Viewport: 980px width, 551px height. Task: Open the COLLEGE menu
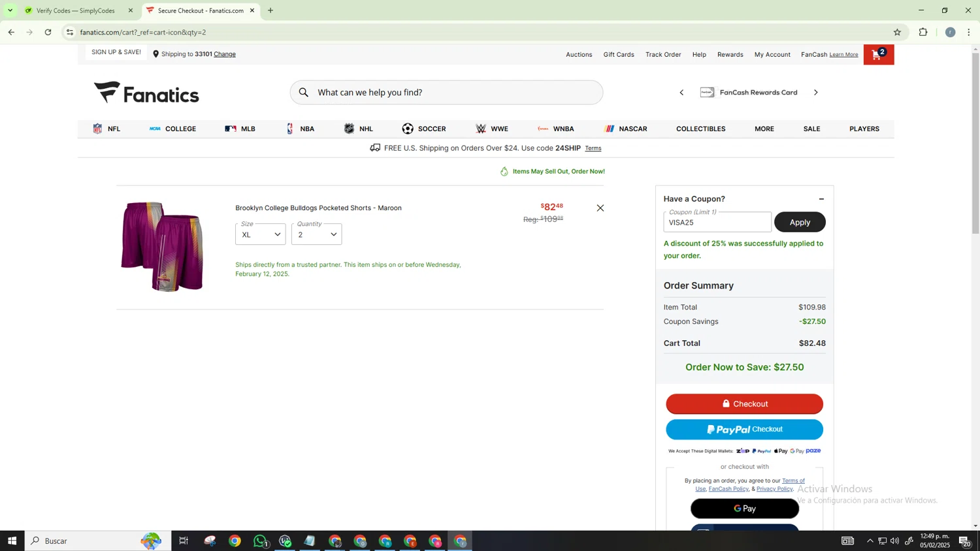tap(173, 129)
